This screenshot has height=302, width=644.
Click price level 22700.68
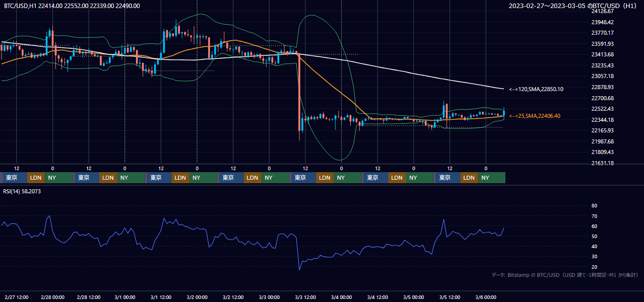point(602,98)
